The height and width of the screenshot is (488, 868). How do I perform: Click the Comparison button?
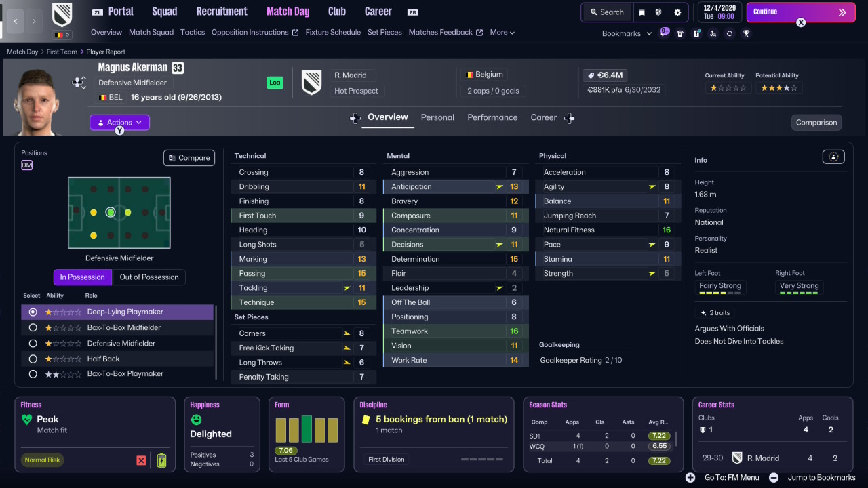coord(816,123)
